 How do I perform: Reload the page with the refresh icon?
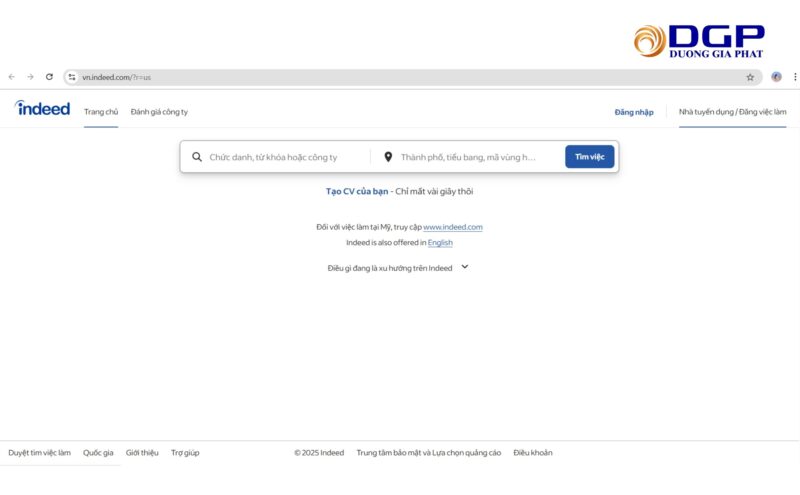pos(49,77)
